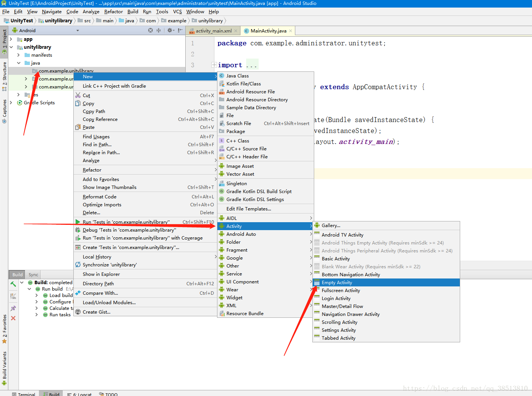Collapse the java folder node
This screenshot has width=532, height=396.
[x=19, y=63]
